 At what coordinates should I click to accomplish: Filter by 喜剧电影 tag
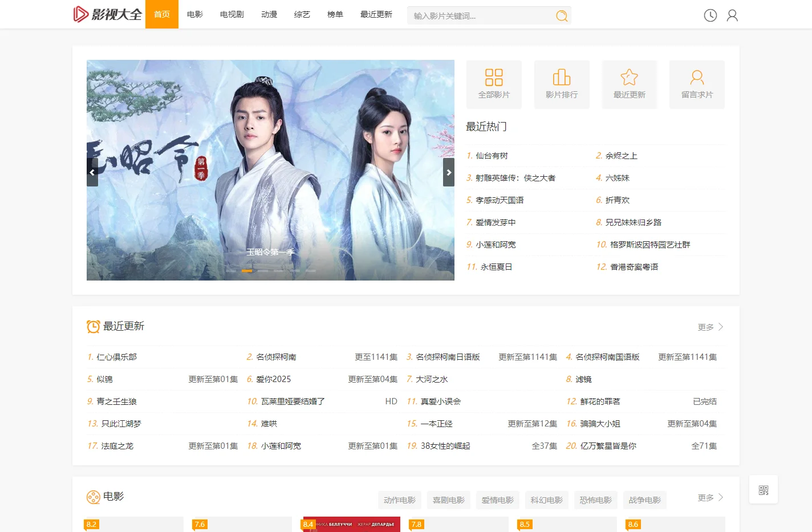(x=449, y=500)
